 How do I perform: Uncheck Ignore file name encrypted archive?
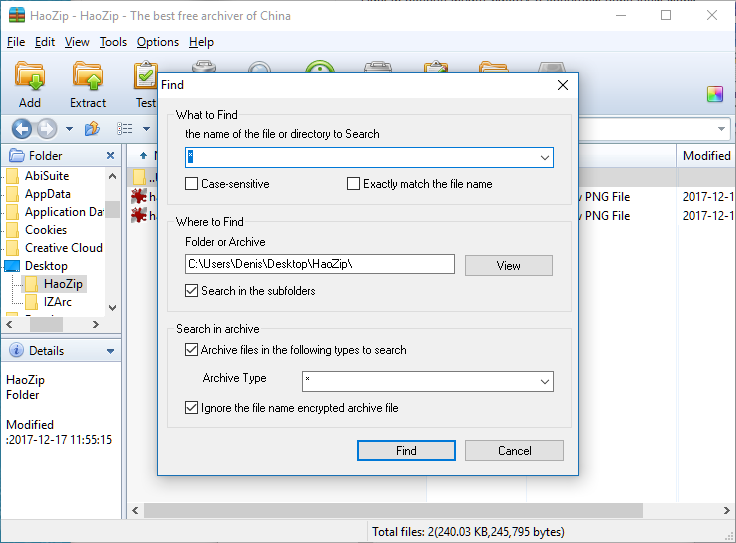[x=192, y=407]
